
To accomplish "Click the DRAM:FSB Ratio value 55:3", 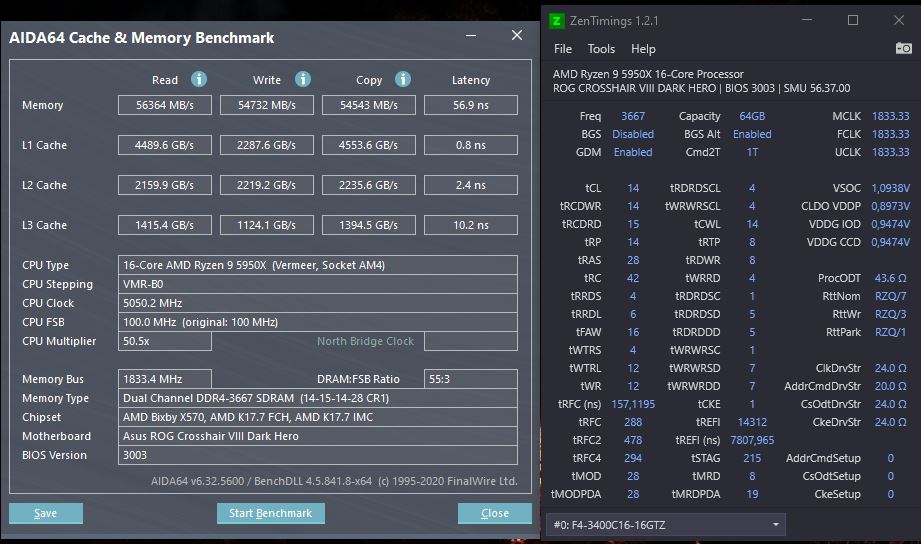I will 470,379.
